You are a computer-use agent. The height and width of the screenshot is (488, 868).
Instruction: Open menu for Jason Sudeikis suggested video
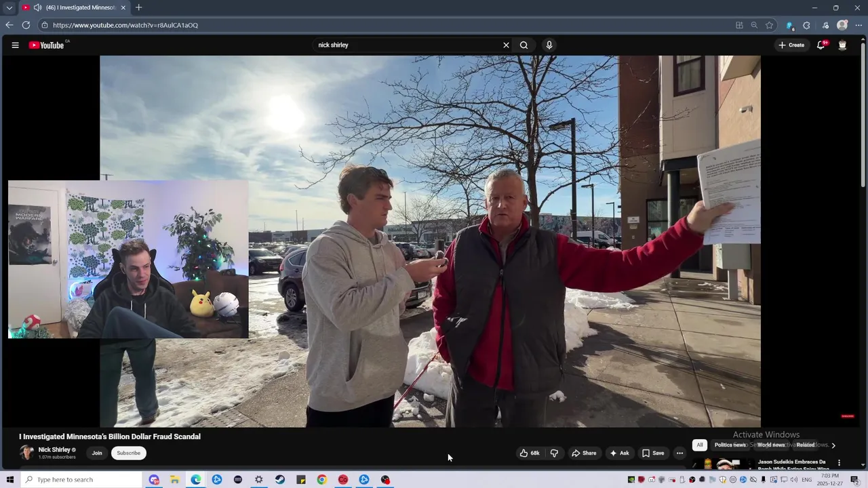[839, 463]
